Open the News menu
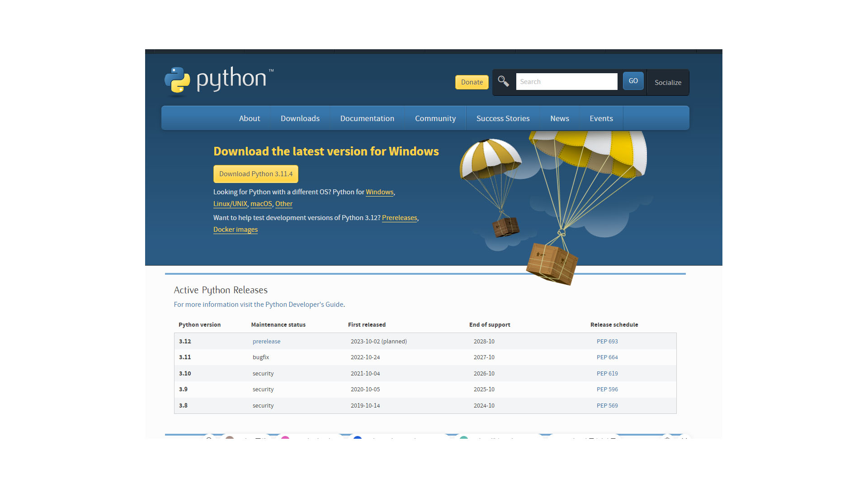The image size is (868, 488). 560,118
